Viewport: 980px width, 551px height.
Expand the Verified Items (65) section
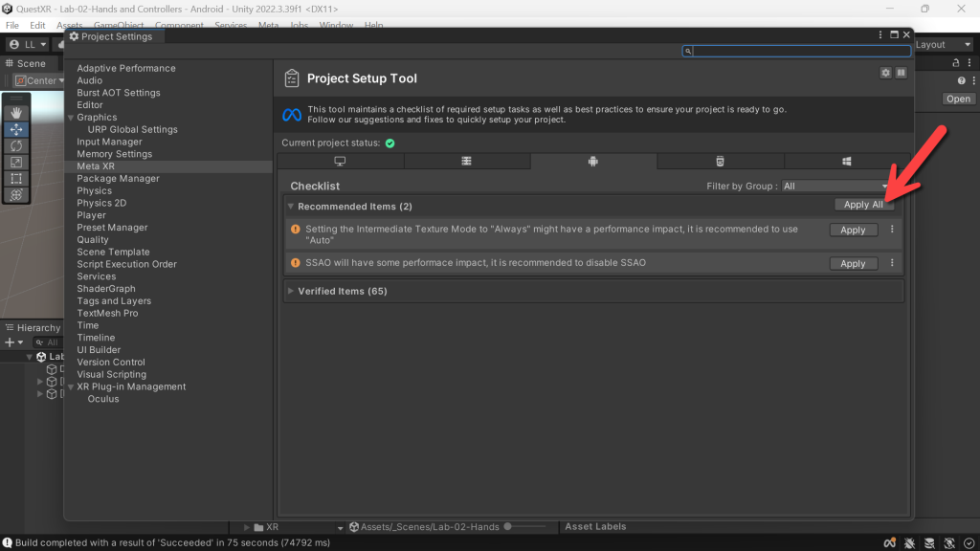(x=291, y=291)
